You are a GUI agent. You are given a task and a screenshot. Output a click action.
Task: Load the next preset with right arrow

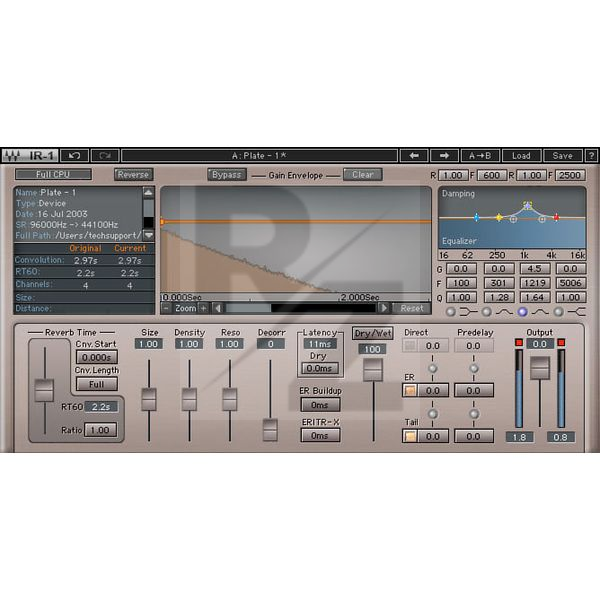point(444,156)
